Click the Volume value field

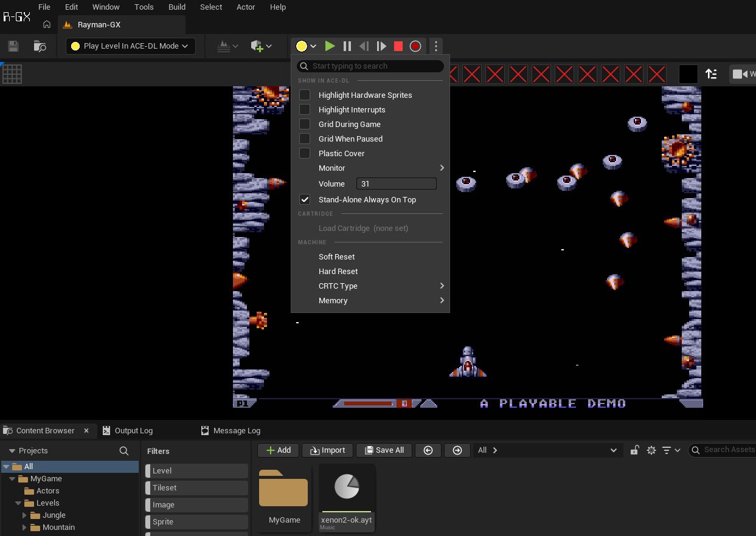pos(397,184)
